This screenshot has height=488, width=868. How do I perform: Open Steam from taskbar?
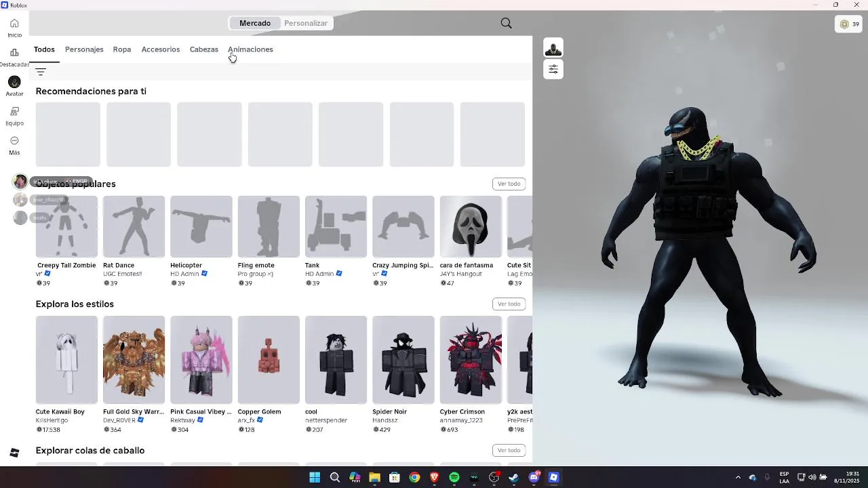click(514, 477)
